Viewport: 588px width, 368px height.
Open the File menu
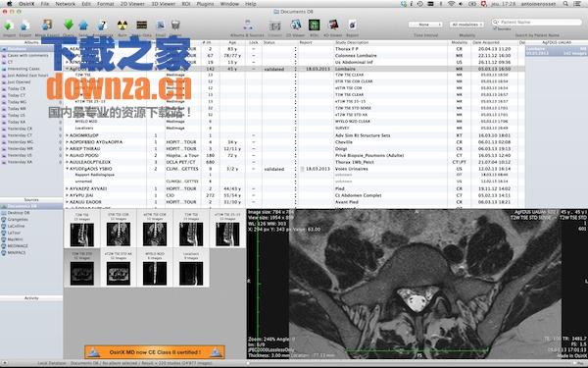coord(45,4)
